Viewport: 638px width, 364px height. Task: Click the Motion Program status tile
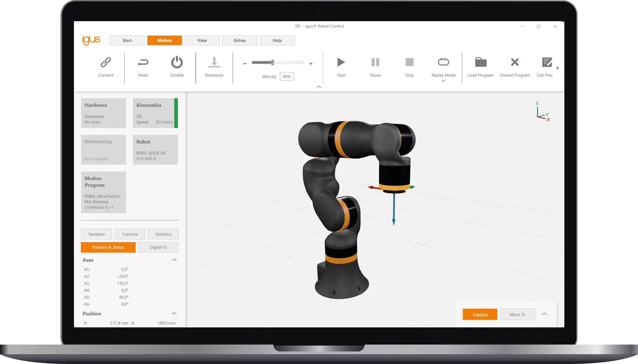point(103,192)
